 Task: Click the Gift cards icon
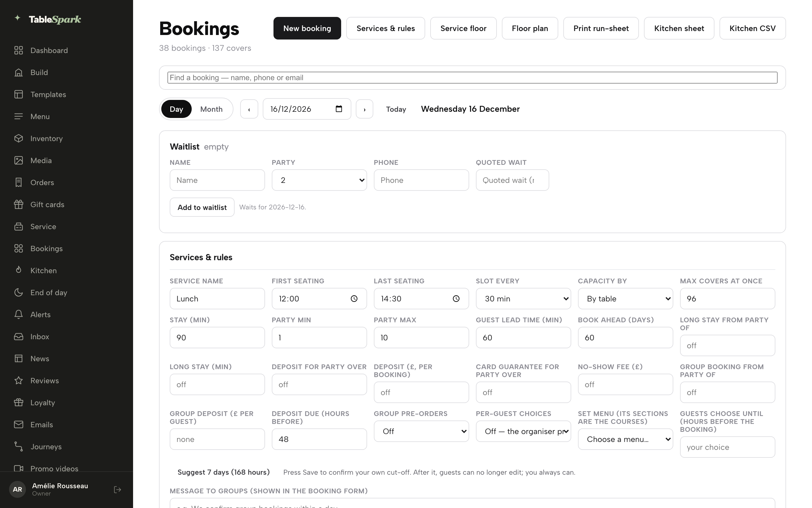18,204
